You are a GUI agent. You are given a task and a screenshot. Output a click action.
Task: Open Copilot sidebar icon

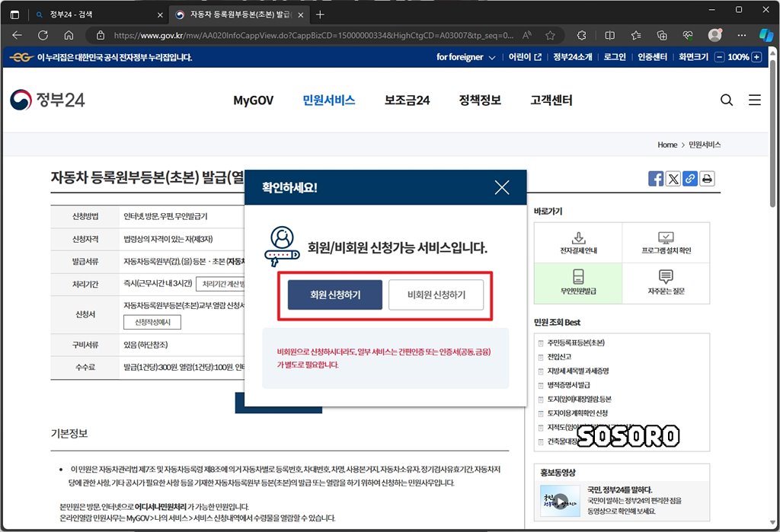click(x=766, y=35)
